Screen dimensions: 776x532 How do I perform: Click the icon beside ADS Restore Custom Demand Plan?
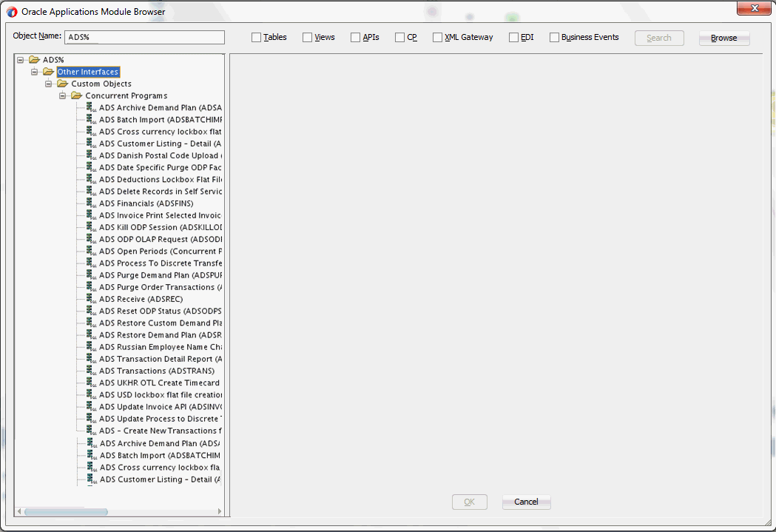pos(92,323)
